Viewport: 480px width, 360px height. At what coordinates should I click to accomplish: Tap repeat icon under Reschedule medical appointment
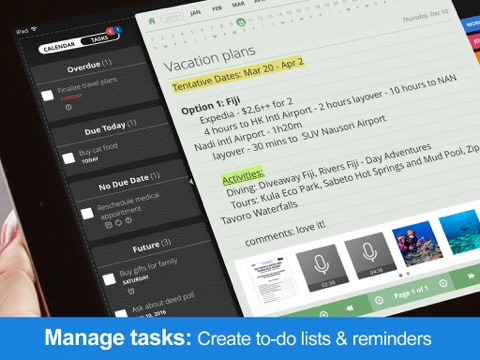click(x=118, y=223)
